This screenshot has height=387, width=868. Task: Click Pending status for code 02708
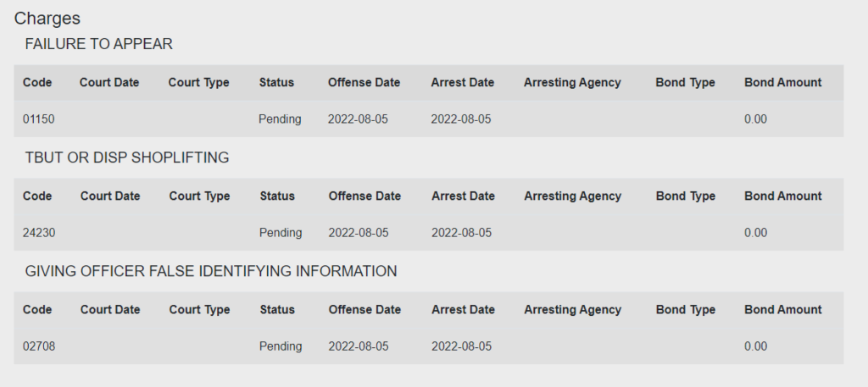(281, 346)
